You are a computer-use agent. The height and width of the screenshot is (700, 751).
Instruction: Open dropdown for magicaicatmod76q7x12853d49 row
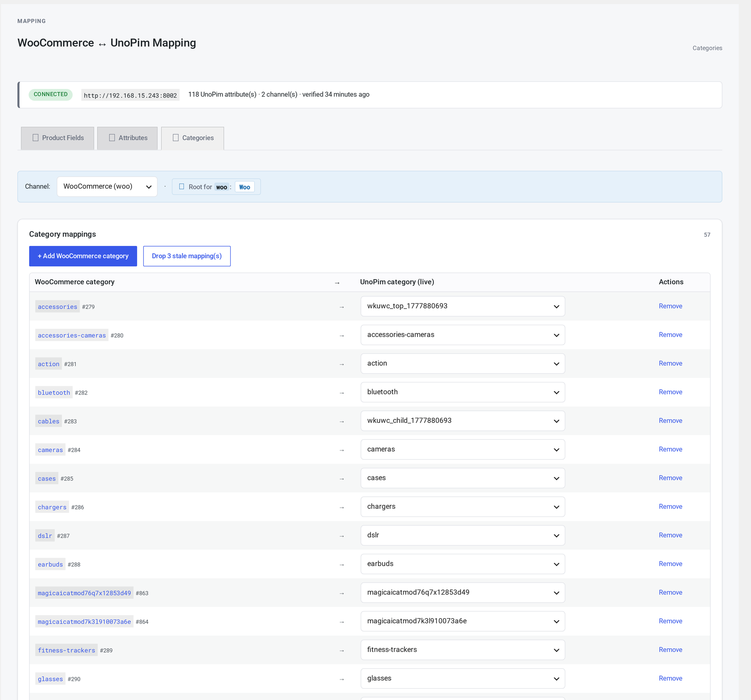pos(463,593)
